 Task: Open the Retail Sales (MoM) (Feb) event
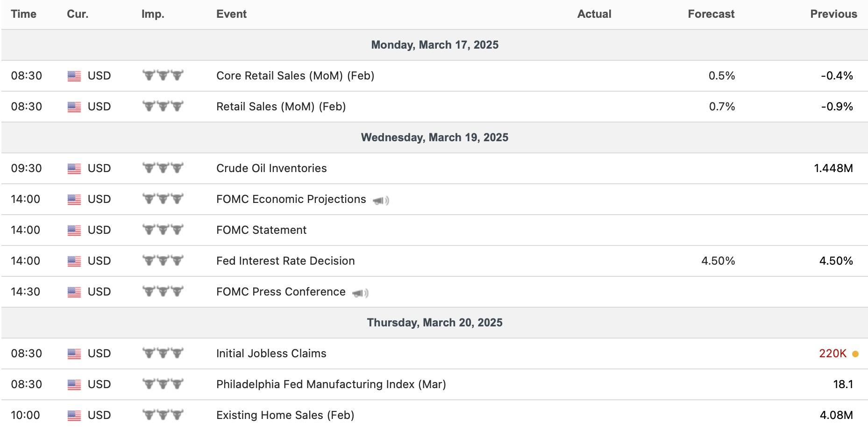(x=281, y=107)
